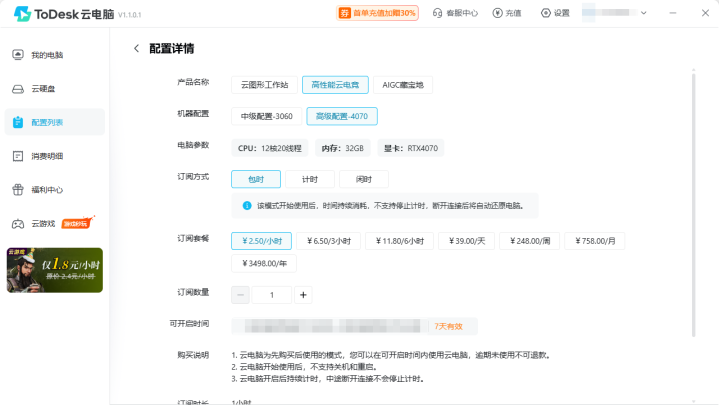This screenshot has width=719, height=405.
Task: Choose 中级配置-3060 machine config
Action: (x=266, y=116)
